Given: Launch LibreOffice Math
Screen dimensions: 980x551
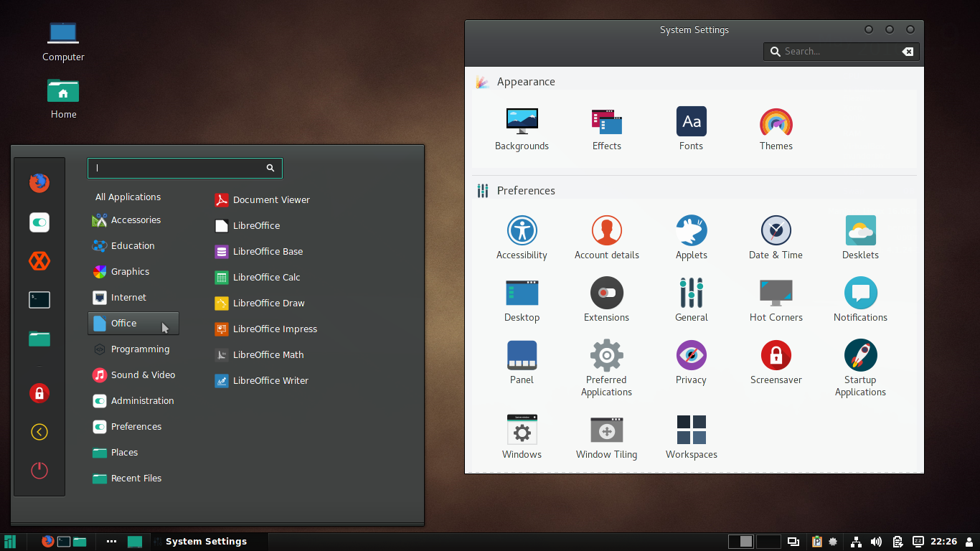Looking at the screenshot, I should click(x=259, y=355).
